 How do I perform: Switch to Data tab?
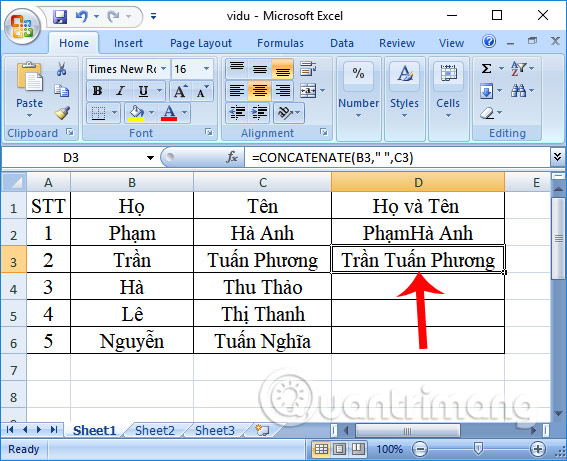pyautogui.click(x=342, y=43)
